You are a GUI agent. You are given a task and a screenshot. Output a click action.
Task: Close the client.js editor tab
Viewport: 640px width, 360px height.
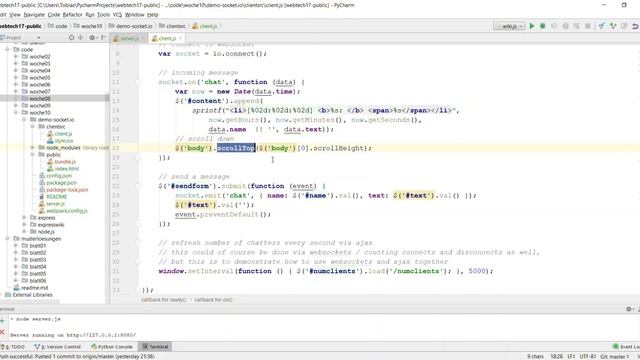tap(180, 38)
